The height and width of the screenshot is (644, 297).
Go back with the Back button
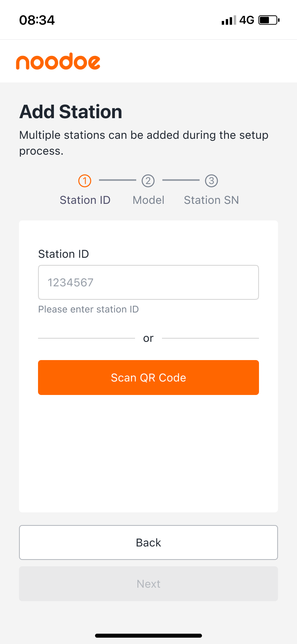[148, 542]
